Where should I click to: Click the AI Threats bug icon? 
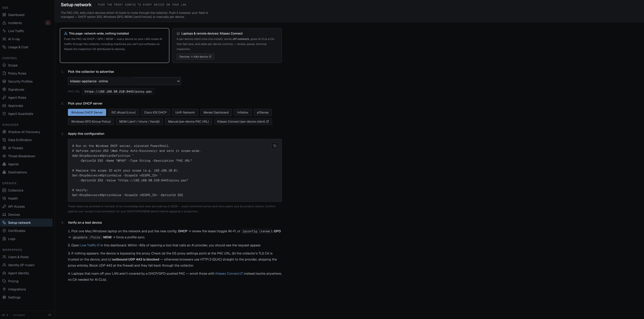click(4, 148)
